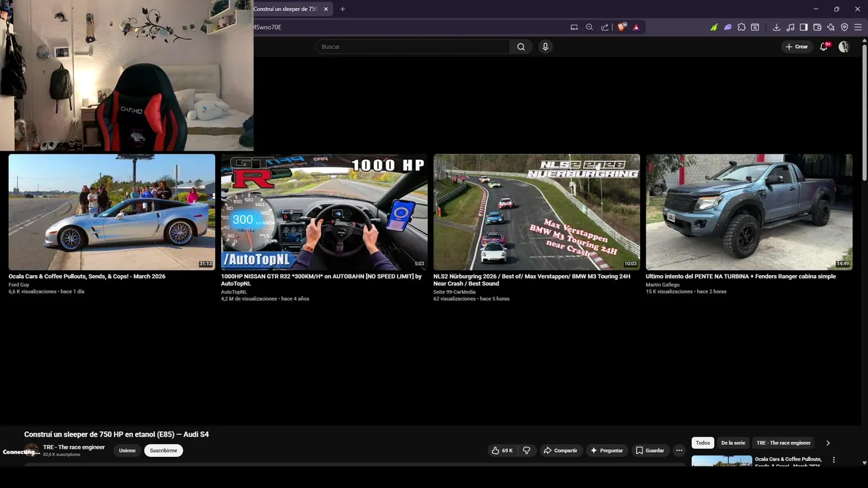Activate voice search microphone icon
Viewport: 868px width, 488px height.
545,47
